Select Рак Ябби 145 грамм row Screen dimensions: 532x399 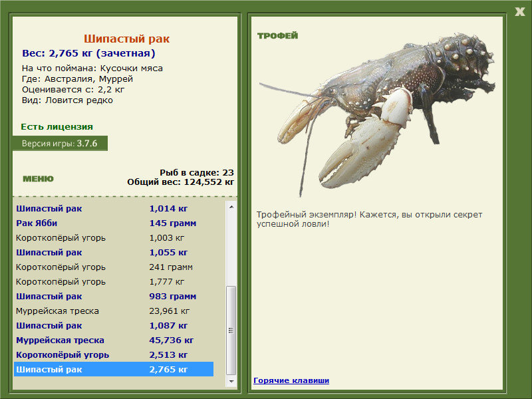coord(114,223)
